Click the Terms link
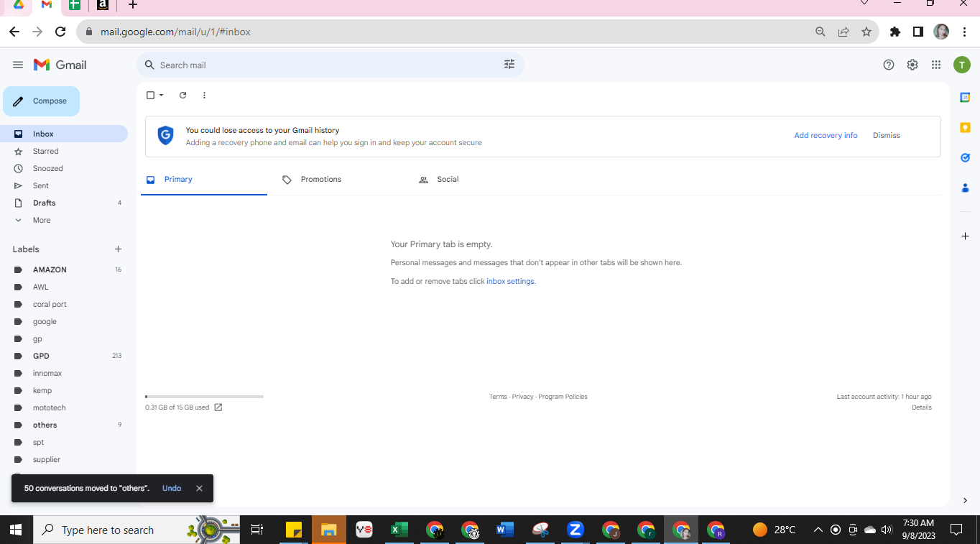This screenshot has height=544, width=980. pyautogui.click(x=498, y=397)
